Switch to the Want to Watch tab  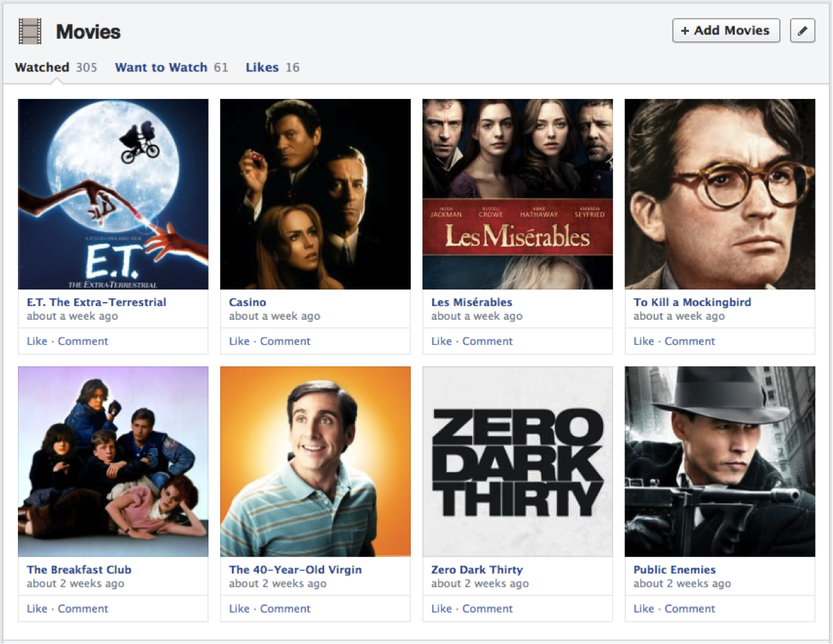[x=161, y=67]
